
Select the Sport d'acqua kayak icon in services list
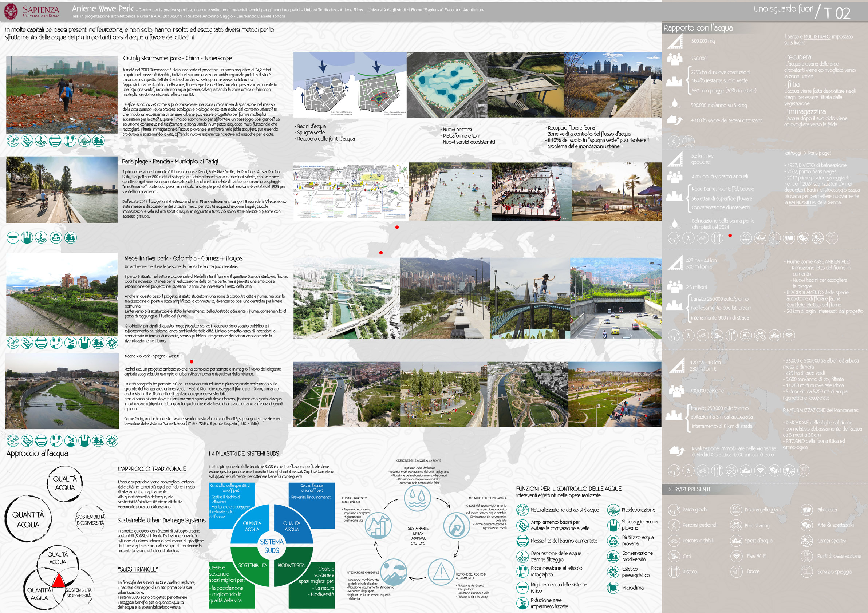pos(736,541)
